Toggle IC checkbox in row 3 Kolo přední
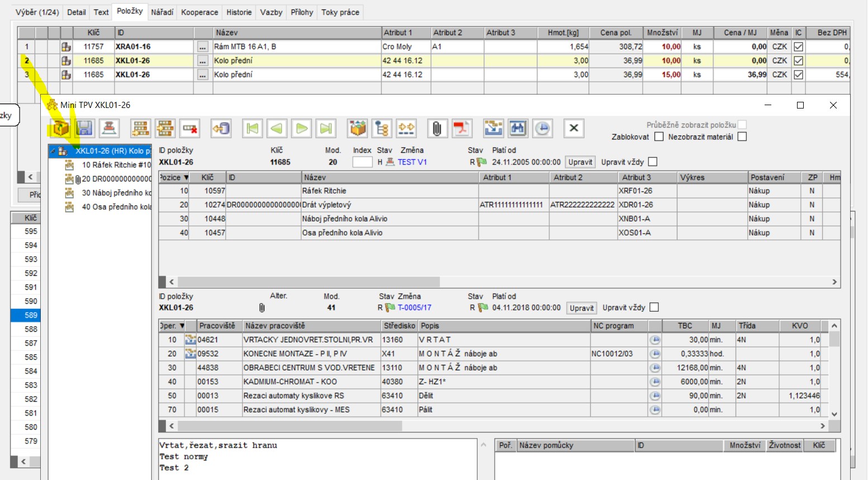The image size is (868, 480). coord(799,74)
